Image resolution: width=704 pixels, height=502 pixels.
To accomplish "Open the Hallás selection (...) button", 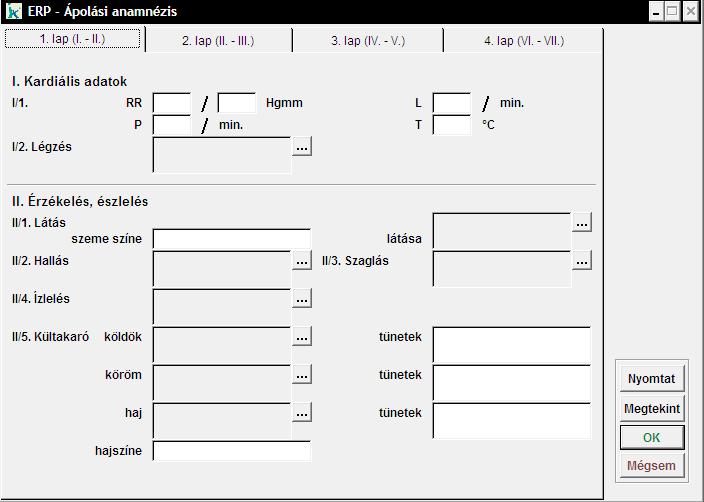I will 302,261.
